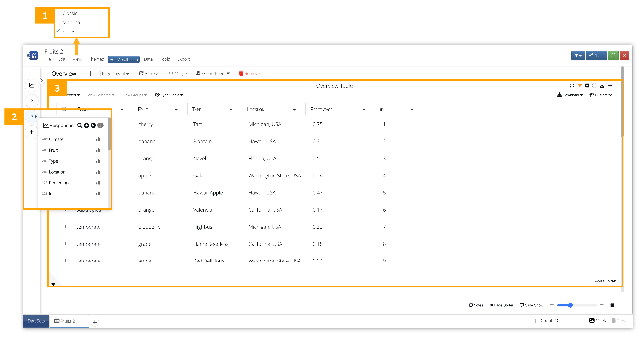Open the Edit menu
This screenshot has width=644, height=350.
(x=62, y=59)
